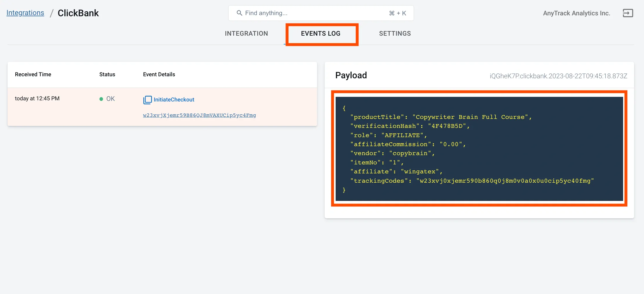Click the AnyTrack Analytics Inc. account name
Viewport: 644px width, 294px height.
pos(576,13)
